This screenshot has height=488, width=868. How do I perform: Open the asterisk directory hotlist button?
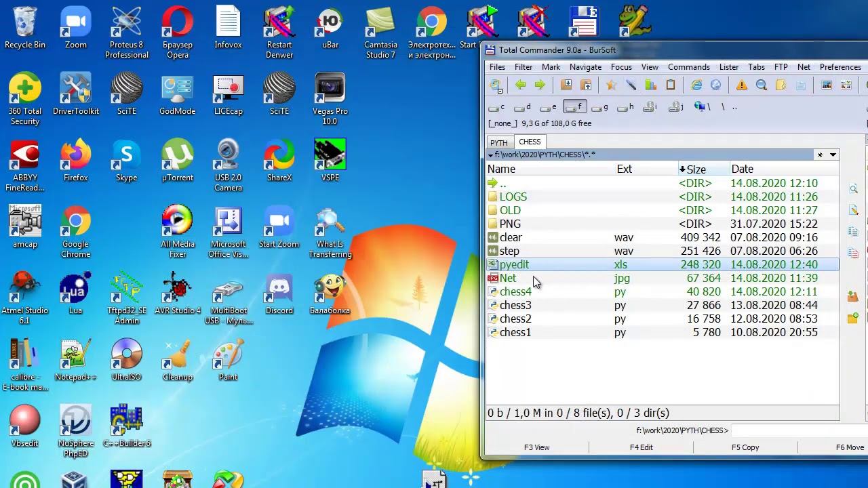[820, 155]
